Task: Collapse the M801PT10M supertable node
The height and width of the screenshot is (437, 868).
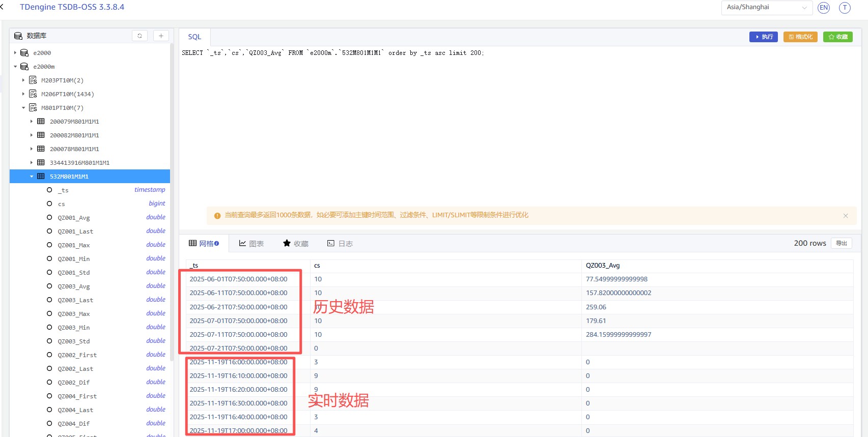Action: click(23, 108)
